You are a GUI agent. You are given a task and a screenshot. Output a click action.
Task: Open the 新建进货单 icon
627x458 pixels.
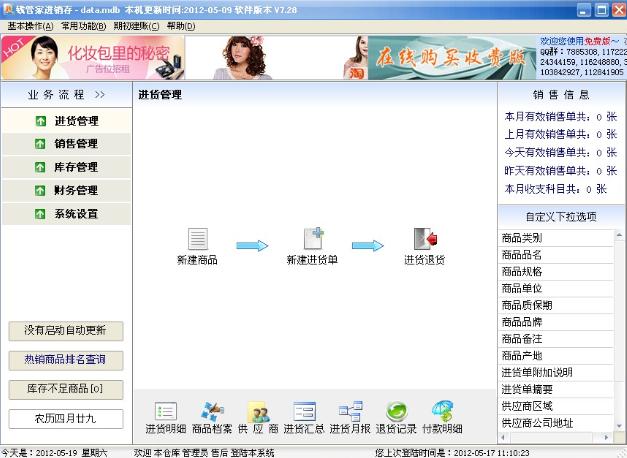click(x=313, y=238)
